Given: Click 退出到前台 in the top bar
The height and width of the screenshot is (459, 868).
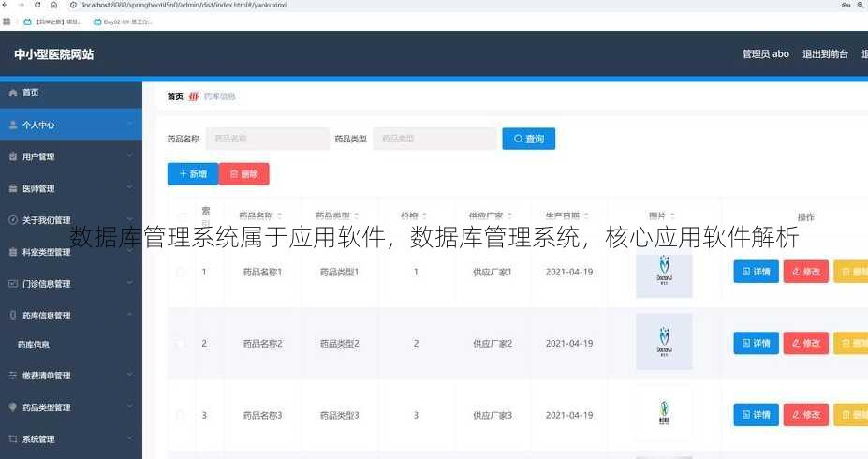Looking at the screenshot, I should [x=825, y=54].
